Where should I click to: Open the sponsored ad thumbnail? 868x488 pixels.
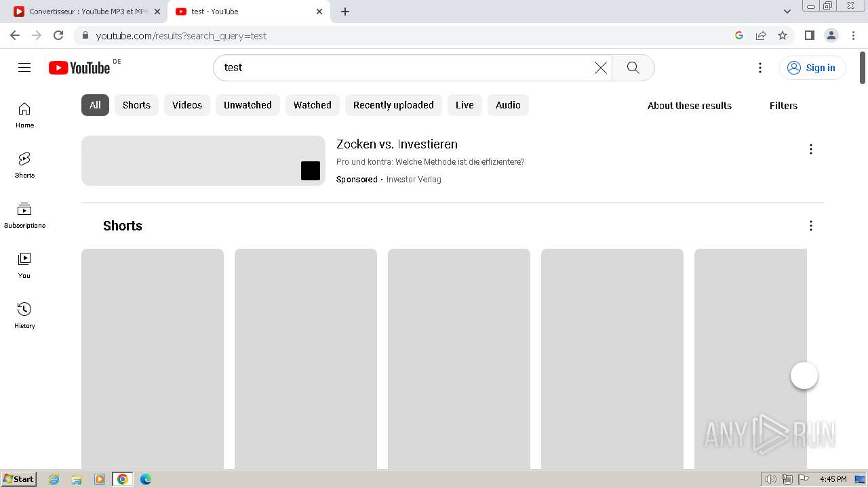(203, 161)
